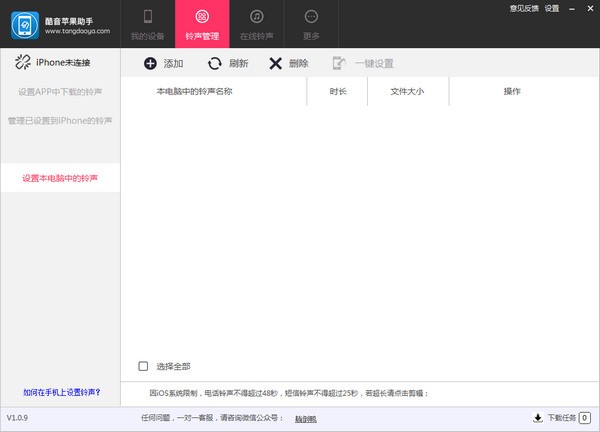Select 设置本电脑中的铃声 in sidebar
This screenshot has height=432, width=600.
(x=60, y=178)
